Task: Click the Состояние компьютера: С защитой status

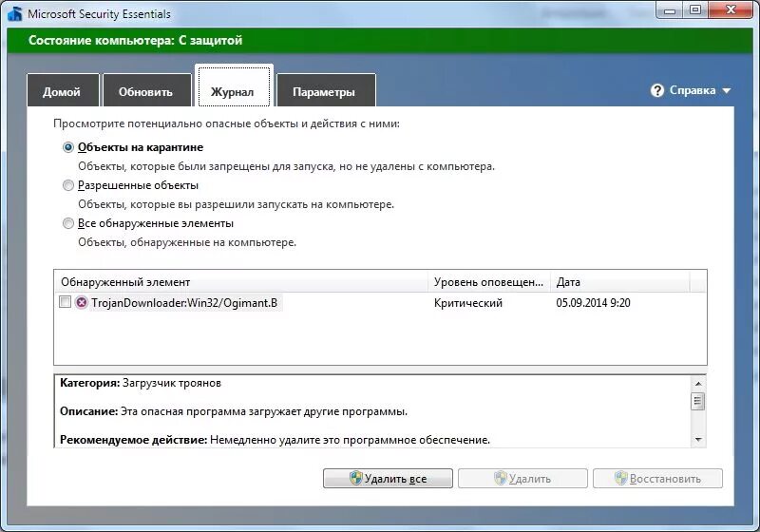Action: 135,40
